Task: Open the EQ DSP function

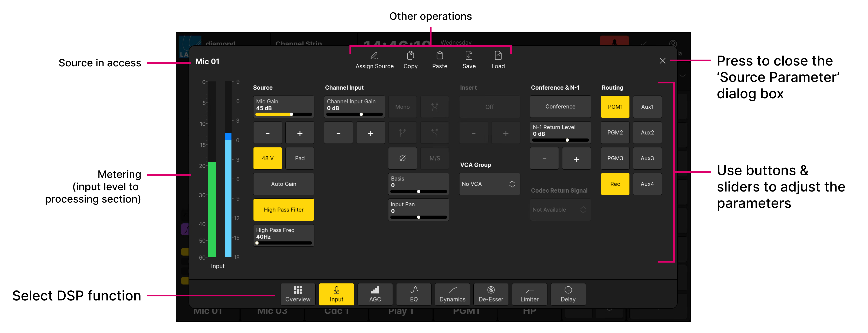Action: [413, 294]
